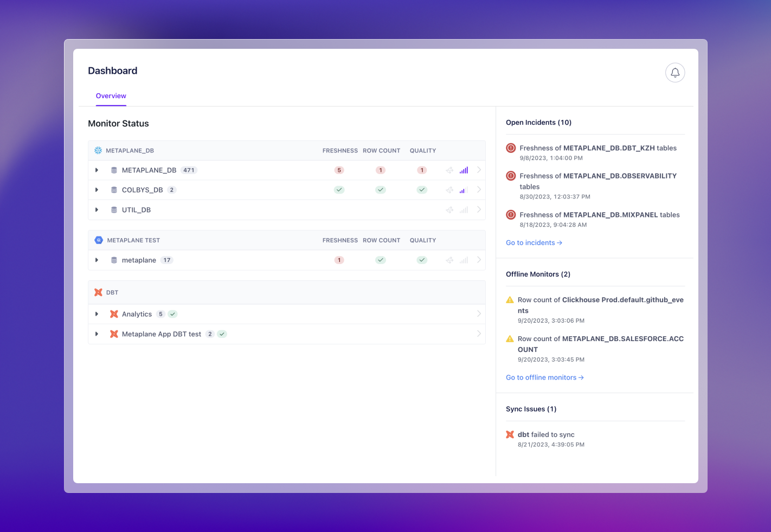Open the Go to offline monitors link
The image size is (771, 532).
tap(544, 377)
